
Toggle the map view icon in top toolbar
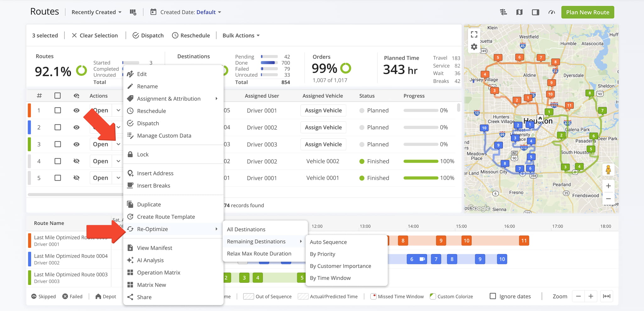coord(519,12)
